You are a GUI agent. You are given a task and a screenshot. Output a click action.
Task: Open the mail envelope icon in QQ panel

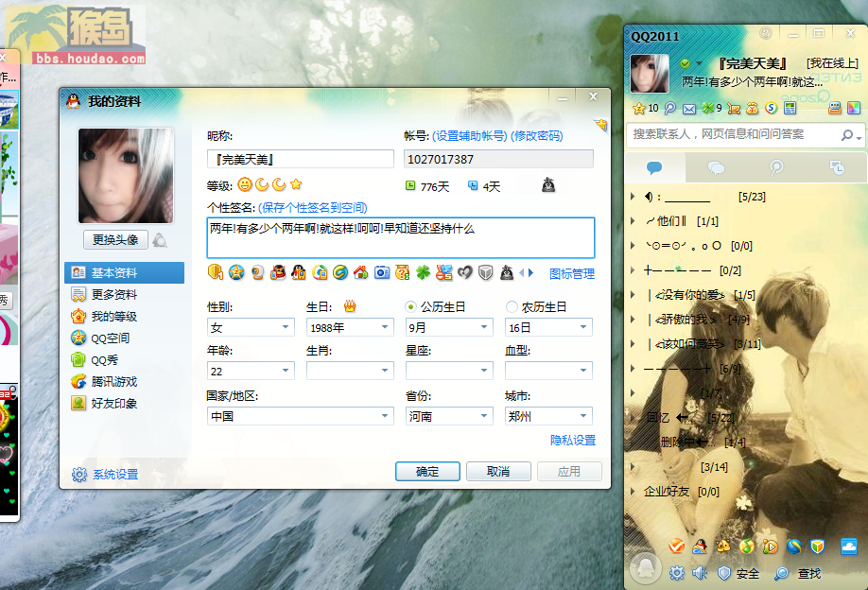688,109
